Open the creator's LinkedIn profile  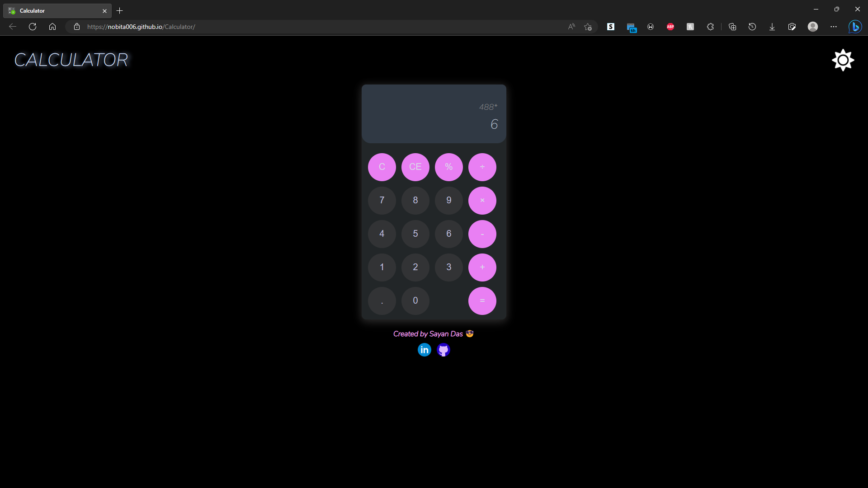[x=424, y=350]
